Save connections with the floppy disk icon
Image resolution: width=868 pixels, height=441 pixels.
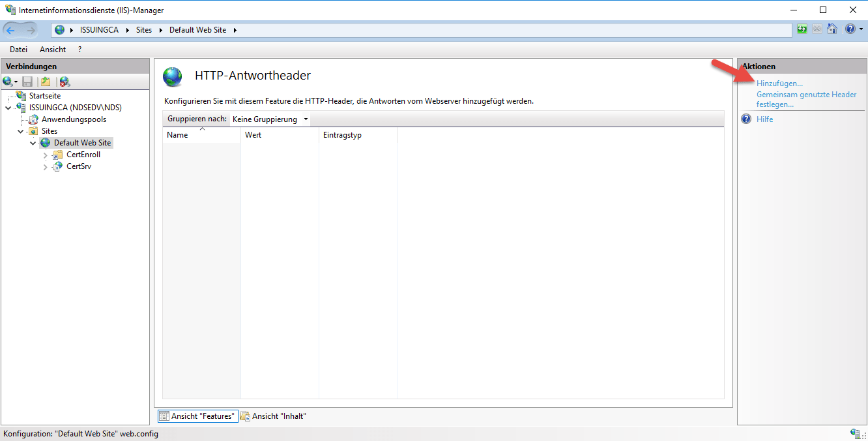coord(26,81)
